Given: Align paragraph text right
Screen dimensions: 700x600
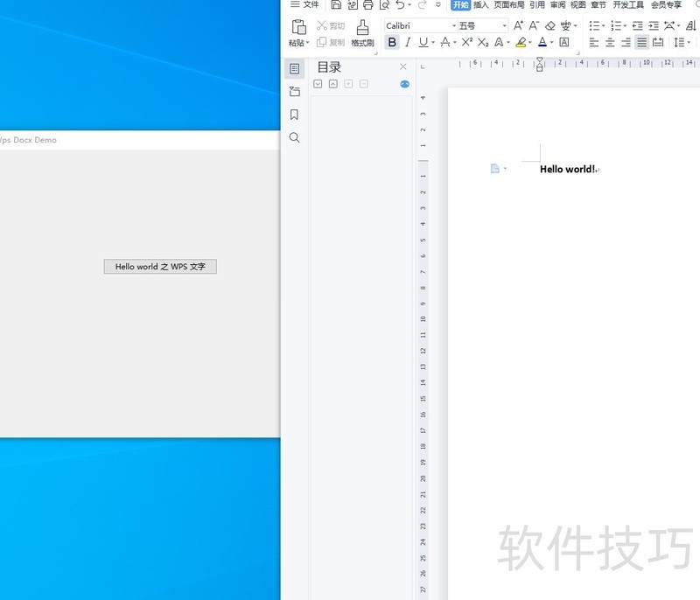Looking at the screenshot, I should 626,42.
